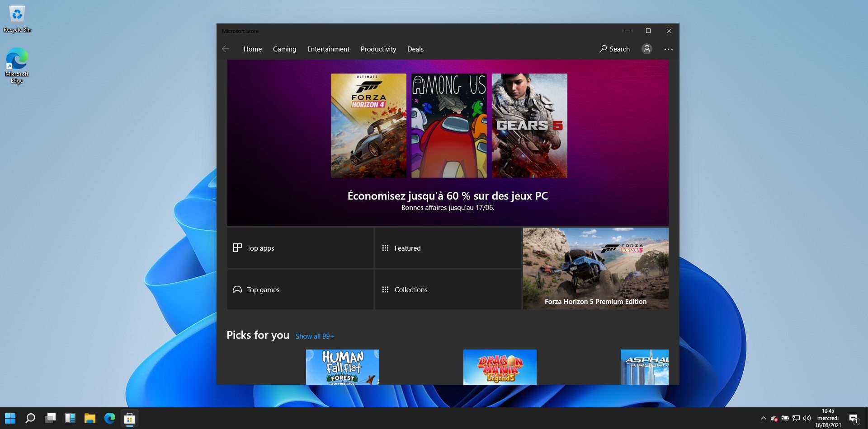Open the Windows Start menu
This screenshot has height=429, width=868.
tap(10, 418)
